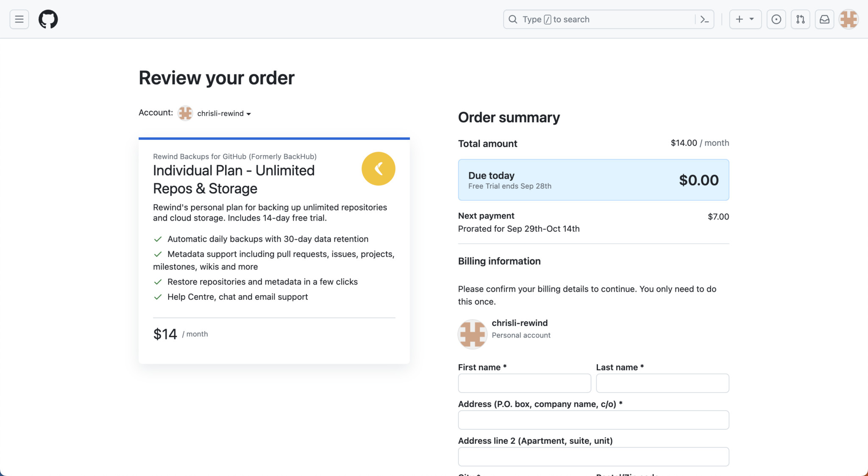Click the 'Automatic daily backups' feature line

click(261, 239)
